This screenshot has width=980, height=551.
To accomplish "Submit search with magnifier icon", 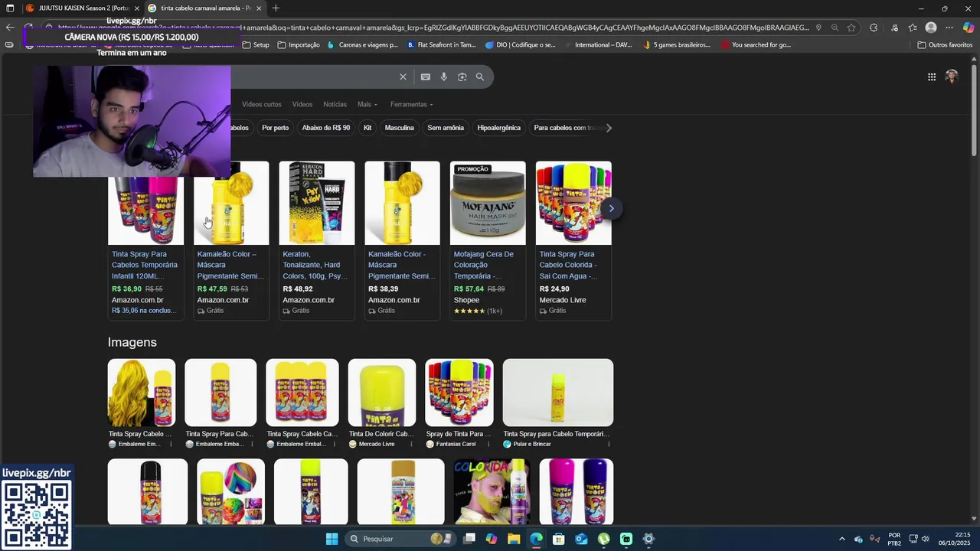I will 480,77.
